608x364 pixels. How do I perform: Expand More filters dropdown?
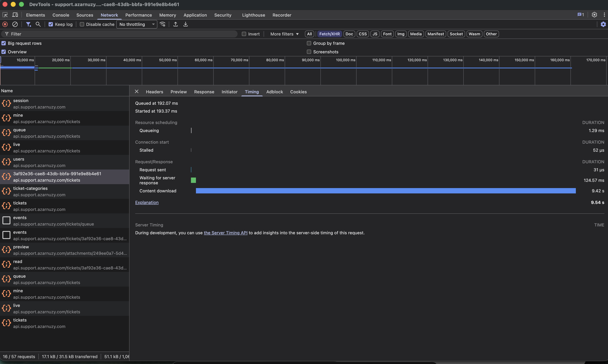point(285,34)
